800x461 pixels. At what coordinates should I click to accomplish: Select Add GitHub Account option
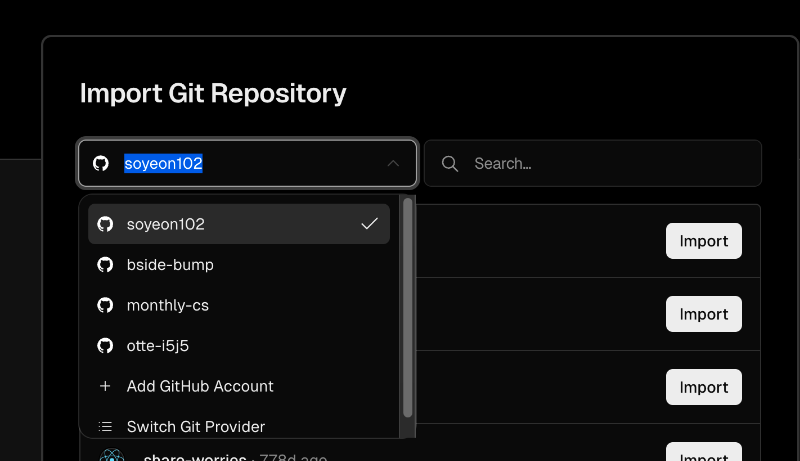tap(239, 386)
